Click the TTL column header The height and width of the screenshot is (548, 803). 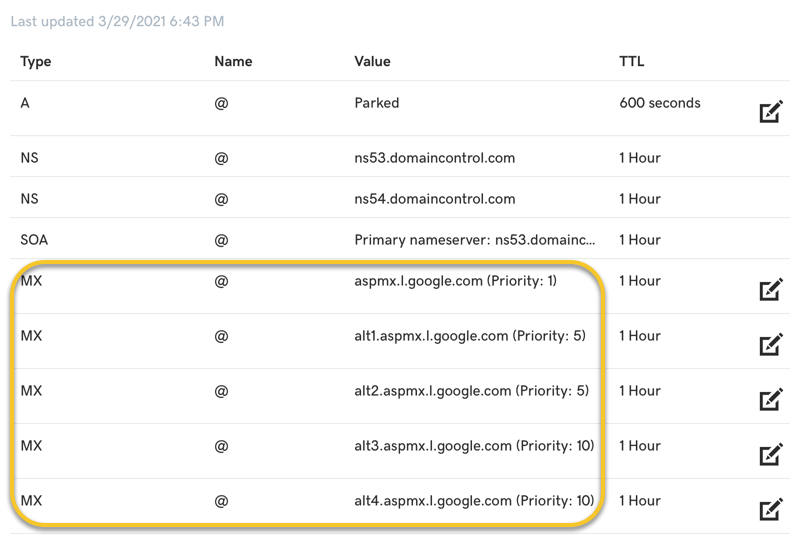pos(632,61)
